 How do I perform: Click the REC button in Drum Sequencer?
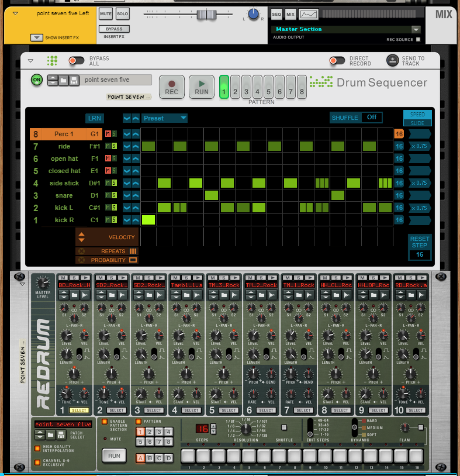[x=172, y=87]
